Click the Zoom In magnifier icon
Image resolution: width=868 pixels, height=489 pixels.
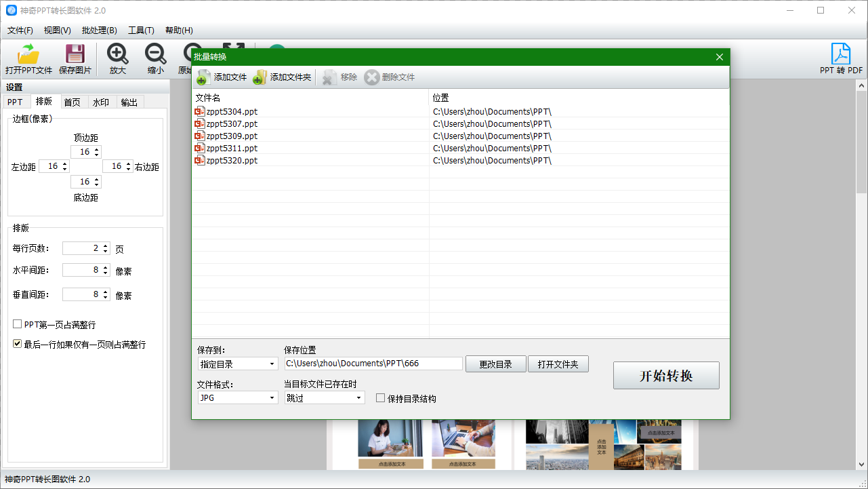coord(118,54)
